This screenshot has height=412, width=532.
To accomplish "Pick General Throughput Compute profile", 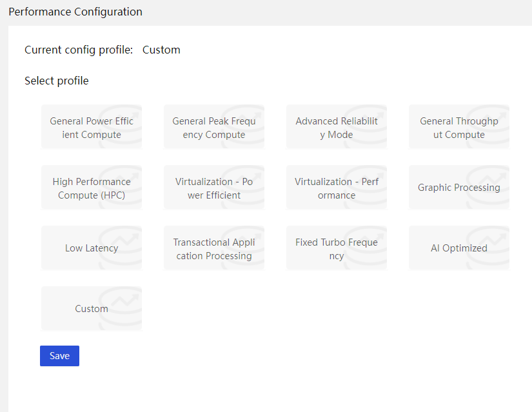I will pos(459,126).
